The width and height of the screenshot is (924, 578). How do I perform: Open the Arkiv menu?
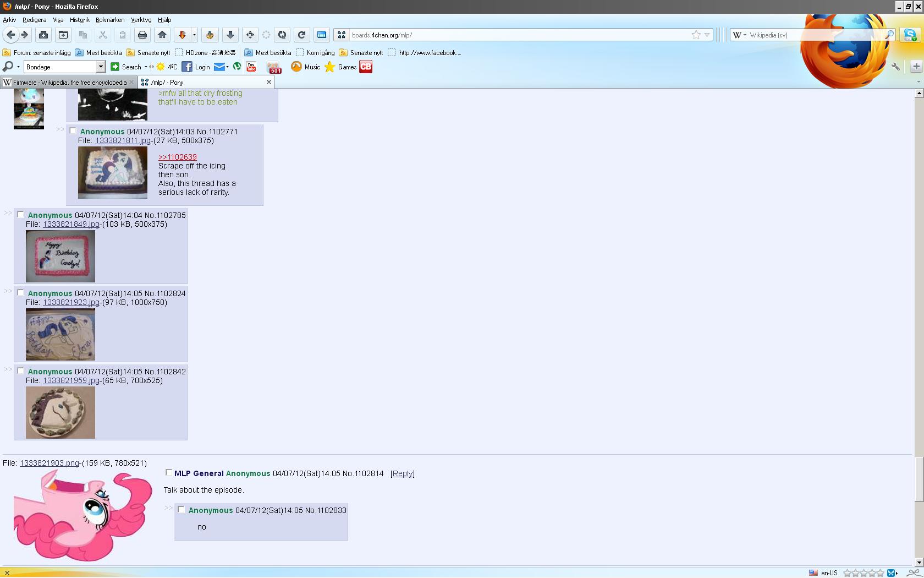point(9,20)
